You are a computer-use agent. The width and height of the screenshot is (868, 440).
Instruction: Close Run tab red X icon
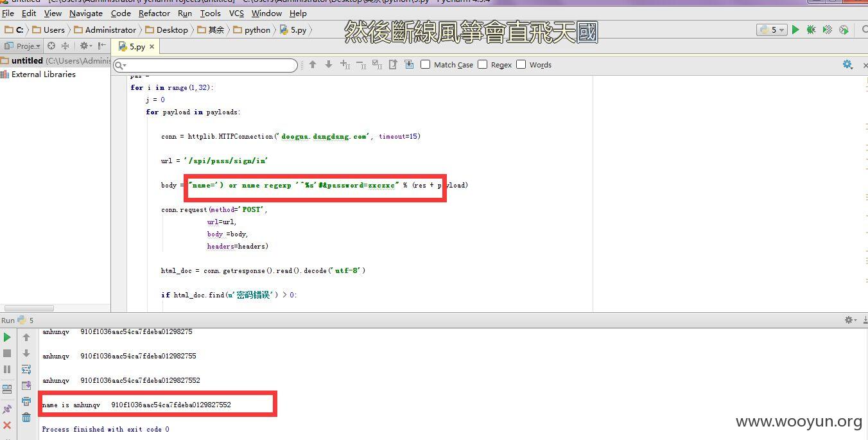(7, 425)
